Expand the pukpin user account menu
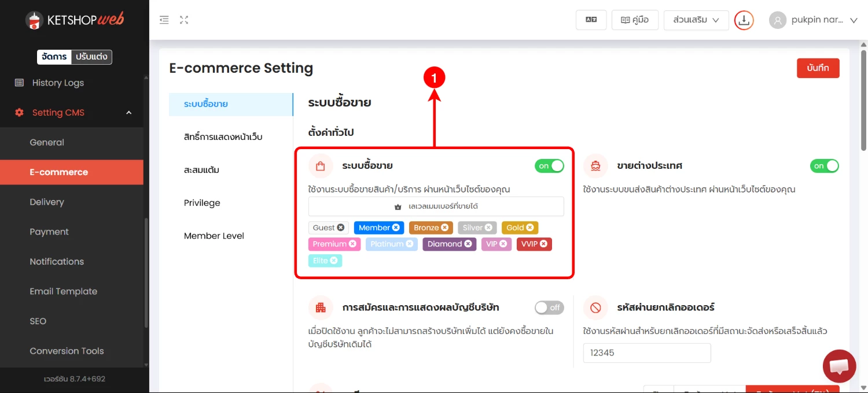 click(853, 20)
